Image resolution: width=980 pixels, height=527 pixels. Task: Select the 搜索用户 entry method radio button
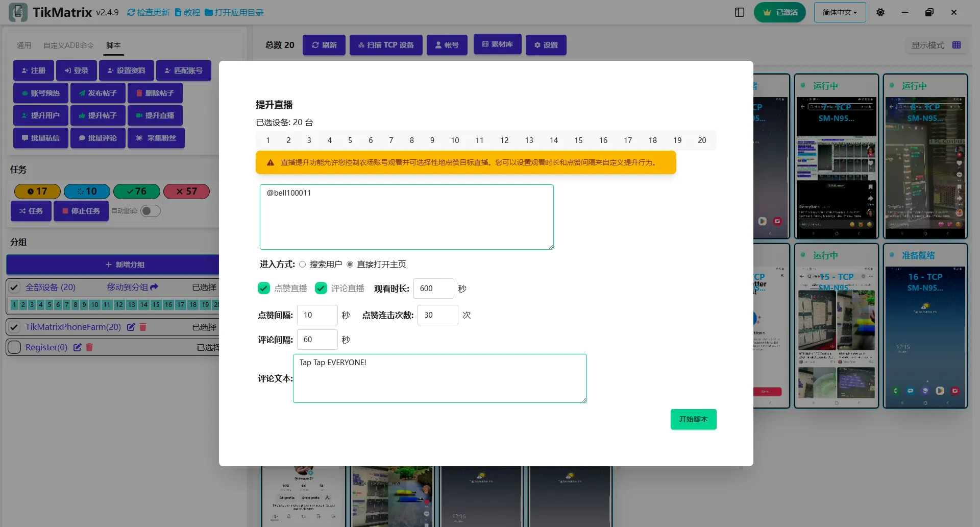pyautogui.click(x=302, y=264)
